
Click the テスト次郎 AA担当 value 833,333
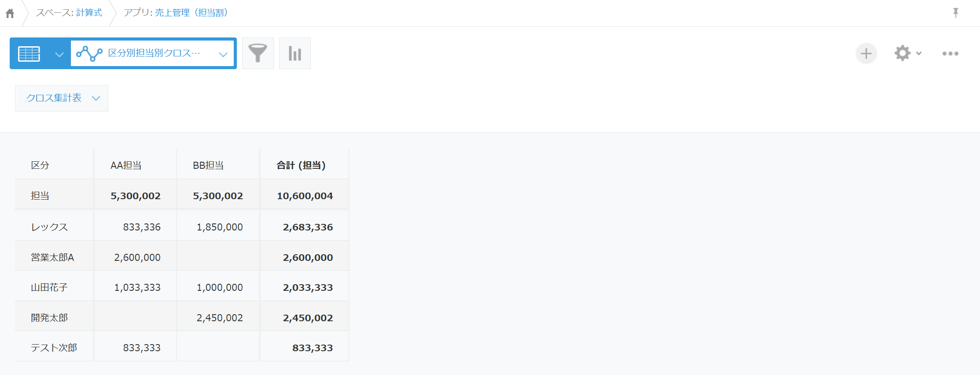click(142, 348)
